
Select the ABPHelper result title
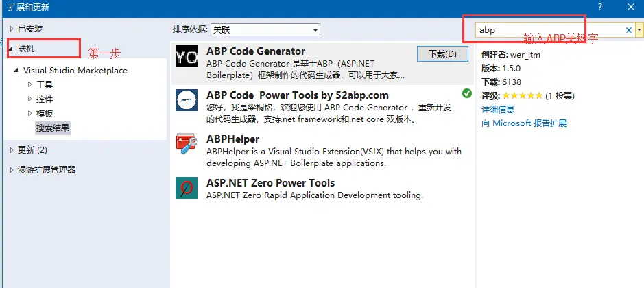pyautogui.click(x=233, y=139)
